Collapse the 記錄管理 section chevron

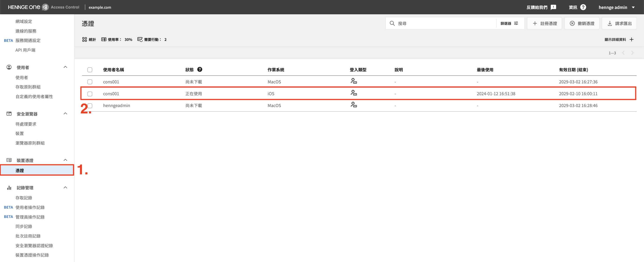tap(65, 188)
